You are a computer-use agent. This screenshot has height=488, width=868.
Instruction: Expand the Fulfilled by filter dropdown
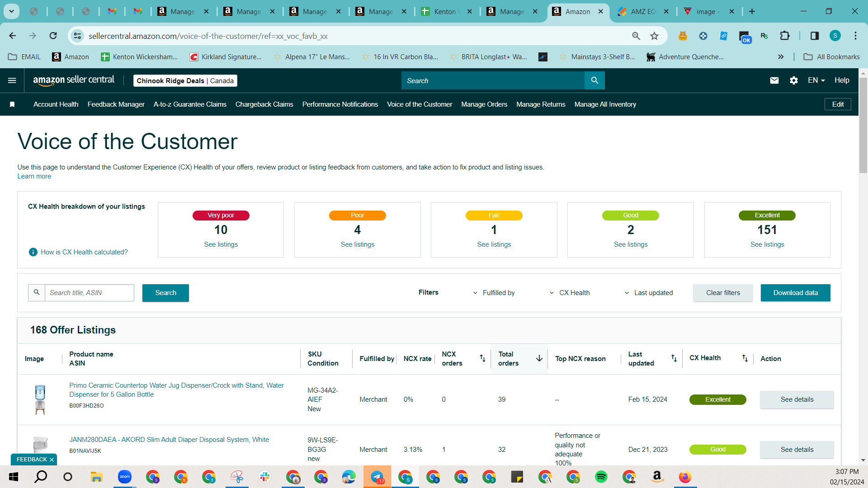pos(494,293)
